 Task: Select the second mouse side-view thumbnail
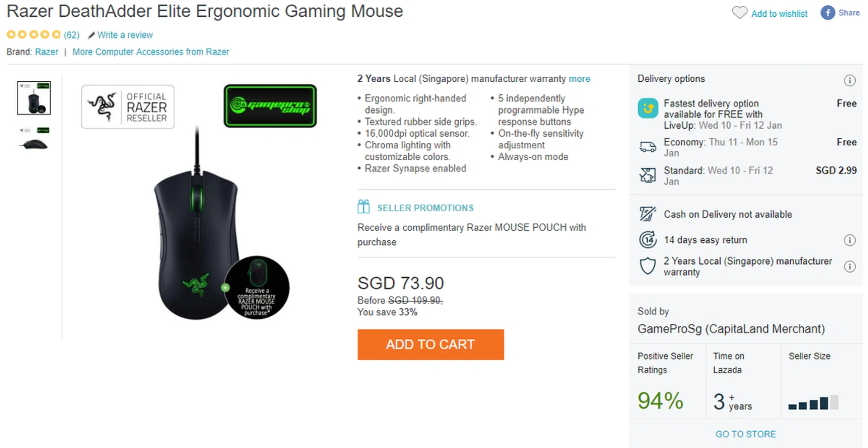(x=34, y=139)
